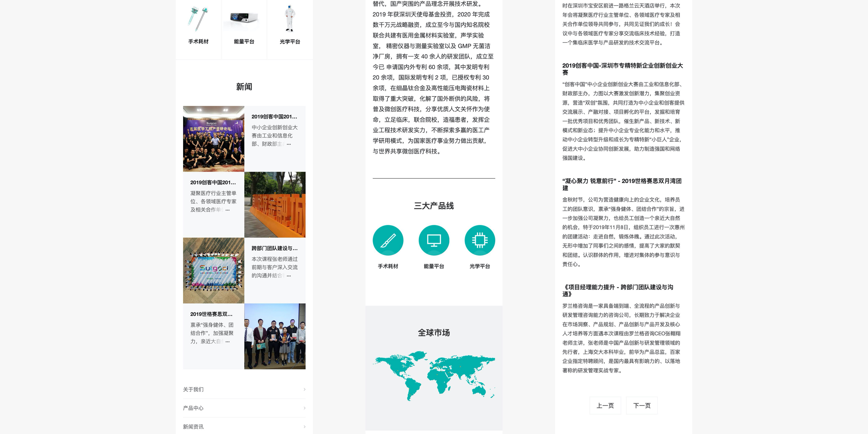Click news summary starting 中小企业创新创业大
The image size is (868, 434).
tap(275, 135)
